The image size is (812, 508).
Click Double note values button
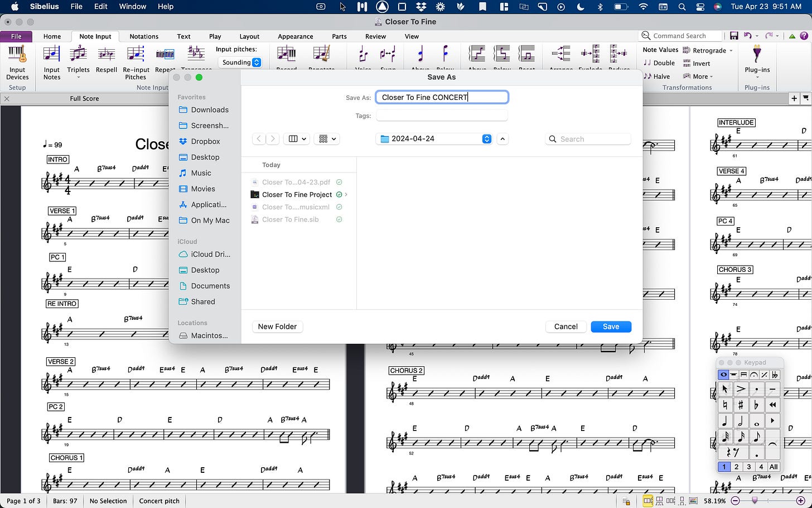pos(659,63)
